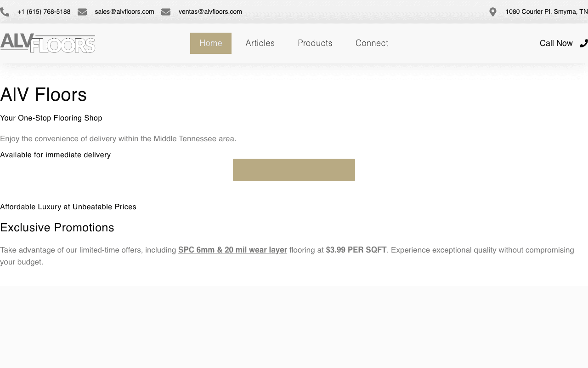Click the ALV Floors logo

48,43
